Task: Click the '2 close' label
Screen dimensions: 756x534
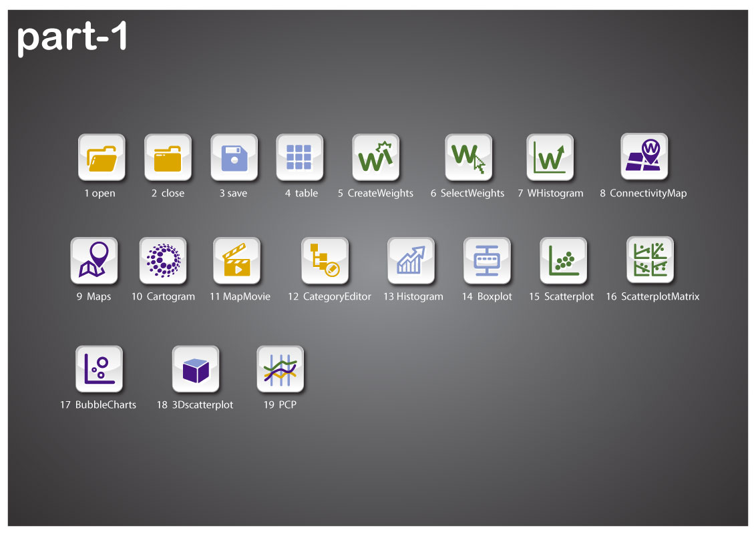Action: 168,194
